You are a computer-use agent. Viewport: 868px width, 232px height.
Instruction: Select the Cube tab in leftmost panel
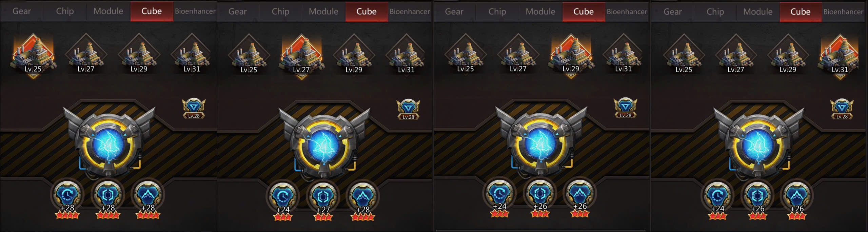tap(152, 11)
